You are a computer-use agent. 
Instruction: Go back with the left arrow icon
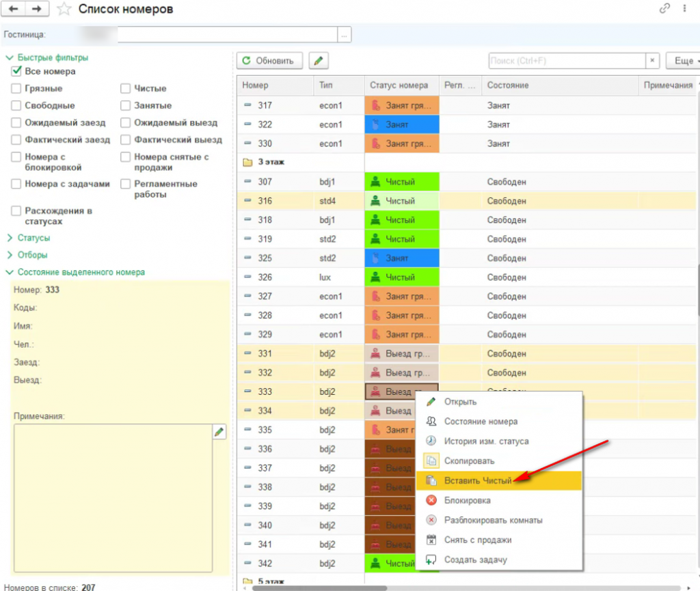coord(14,8)
